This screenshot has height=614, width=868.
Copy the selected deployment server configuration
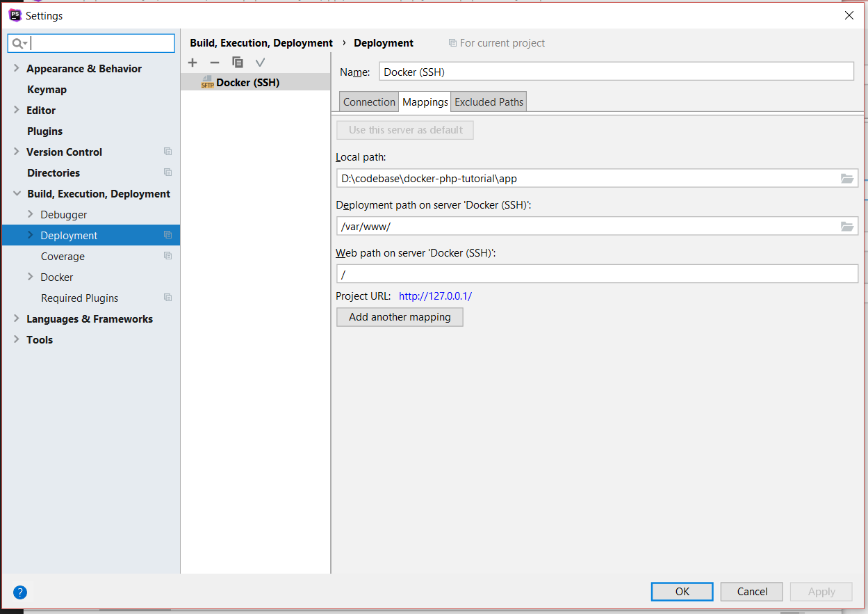(x=238, y=63)
